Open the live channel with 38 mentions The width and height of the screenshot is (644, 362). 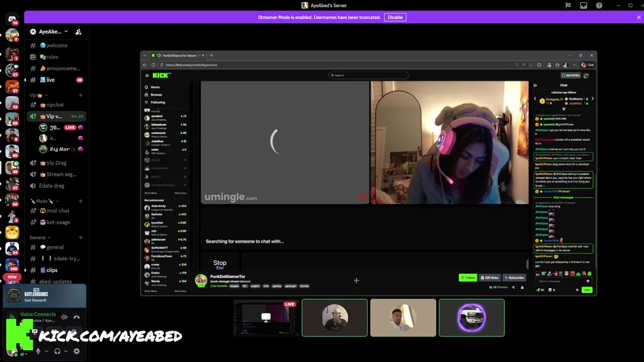point(56,80)
